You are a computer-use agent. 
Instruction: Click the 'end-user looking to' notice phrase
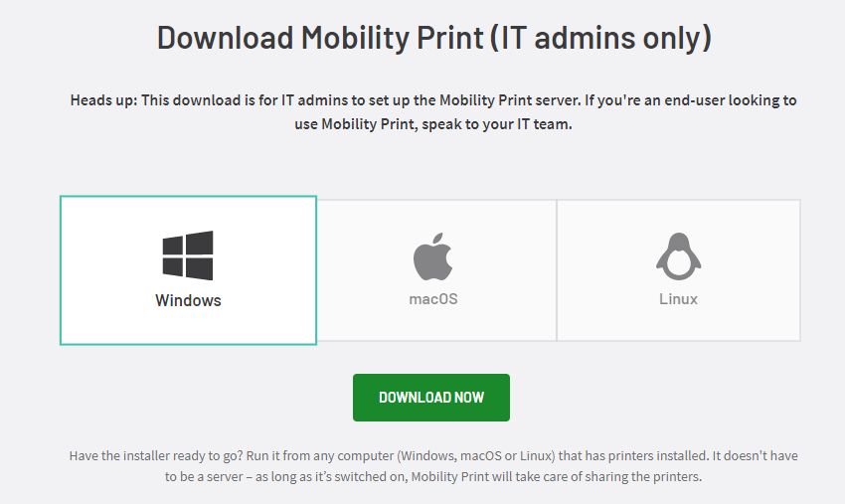[731, 100]
